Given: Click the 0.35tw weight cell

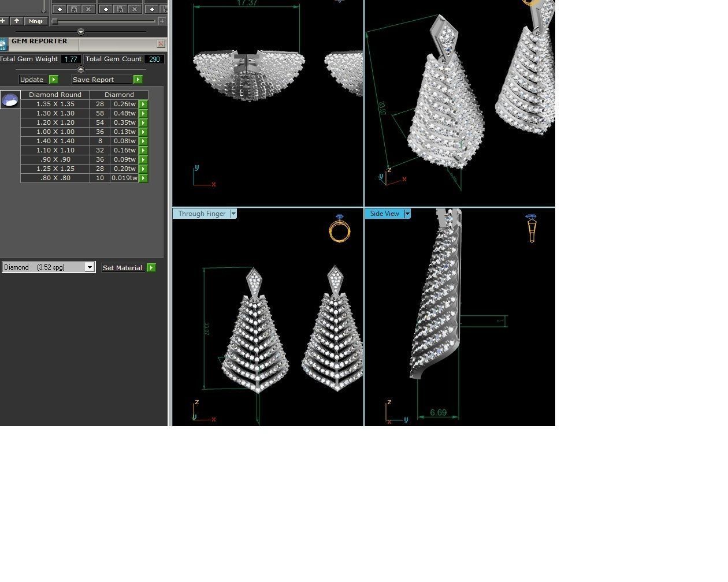Looking at the screenshot, I should (x=124, y=122).
